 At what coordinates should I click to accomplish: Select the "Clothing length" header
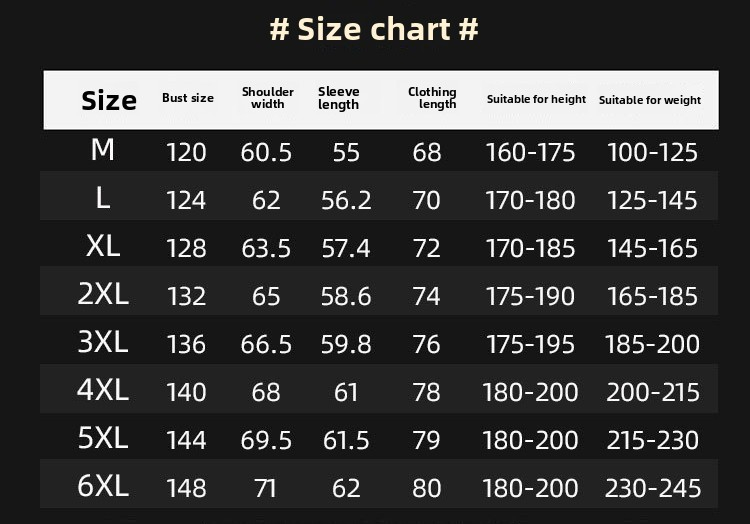tap(432, 98)
